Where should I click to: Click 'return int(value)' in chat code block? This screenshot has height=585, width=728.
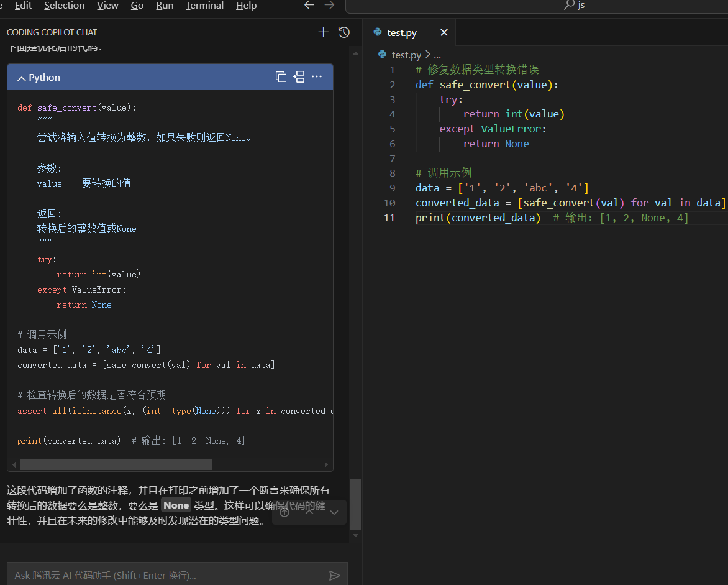click(x=98, y=275)
